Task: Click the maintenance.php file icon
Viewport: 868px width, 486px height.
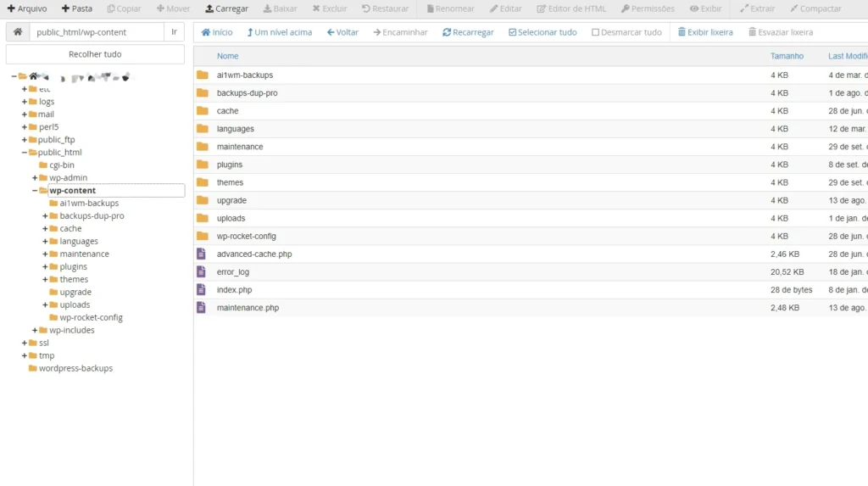Action: [202, 308]
